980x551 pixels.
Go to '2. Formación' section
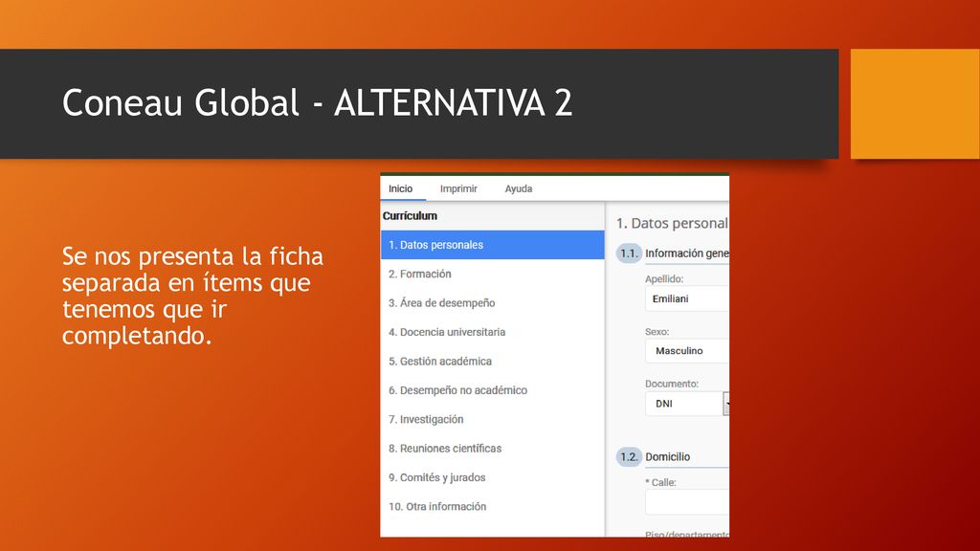493,274
